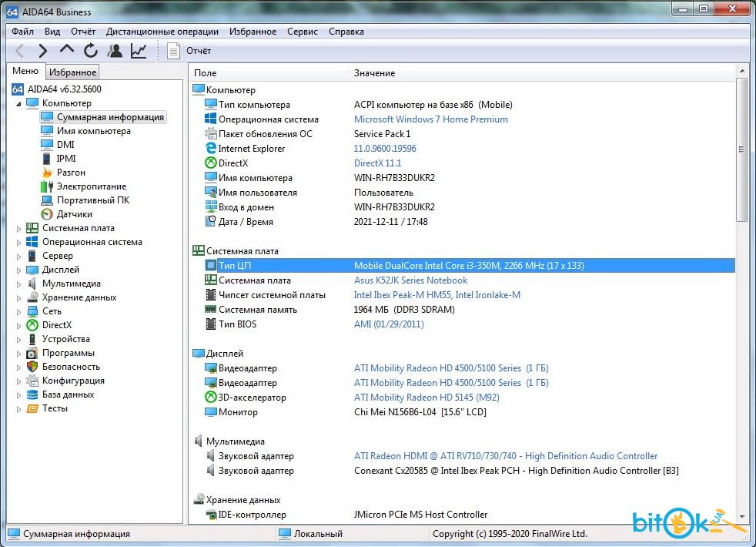Switch to the Избранное tab in the left panel

[x=73, y=72]
